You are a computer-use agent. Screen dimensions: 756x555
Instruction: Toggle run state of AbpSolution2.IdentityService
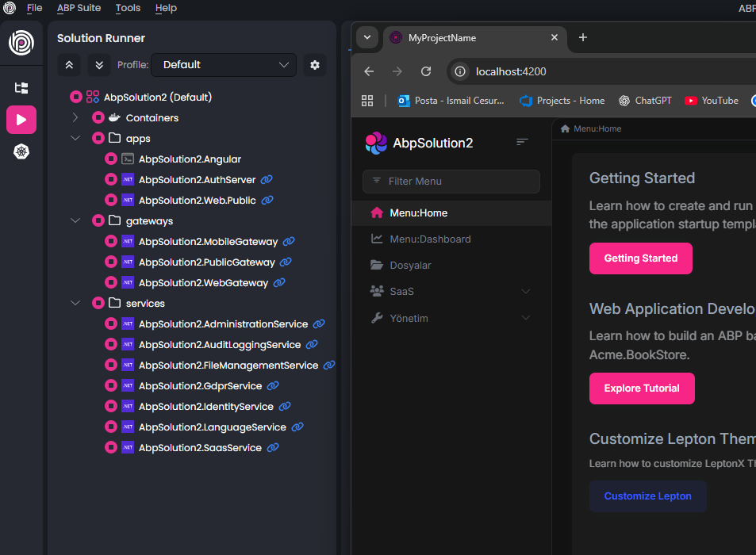[x=111, y=407]
